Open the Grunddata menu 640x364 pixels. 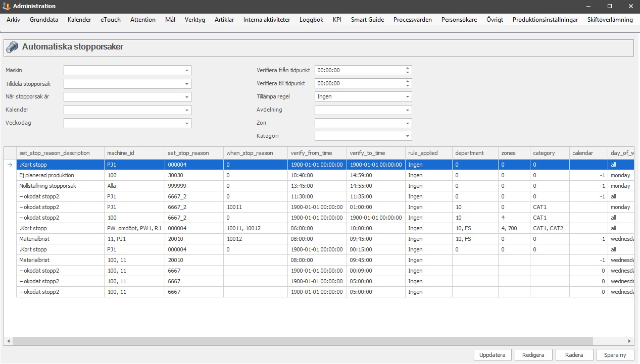[44, 20]
